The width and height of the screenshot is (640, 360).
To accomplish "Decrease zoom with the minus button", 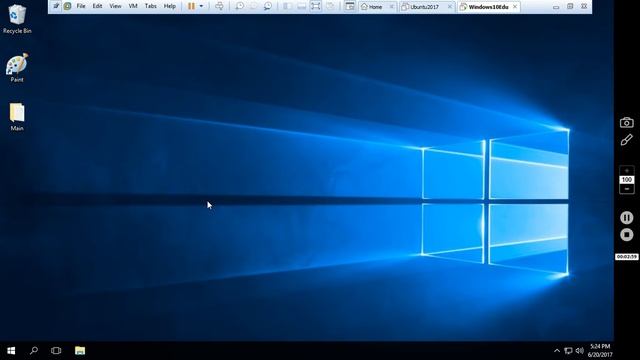I will 627,189.
